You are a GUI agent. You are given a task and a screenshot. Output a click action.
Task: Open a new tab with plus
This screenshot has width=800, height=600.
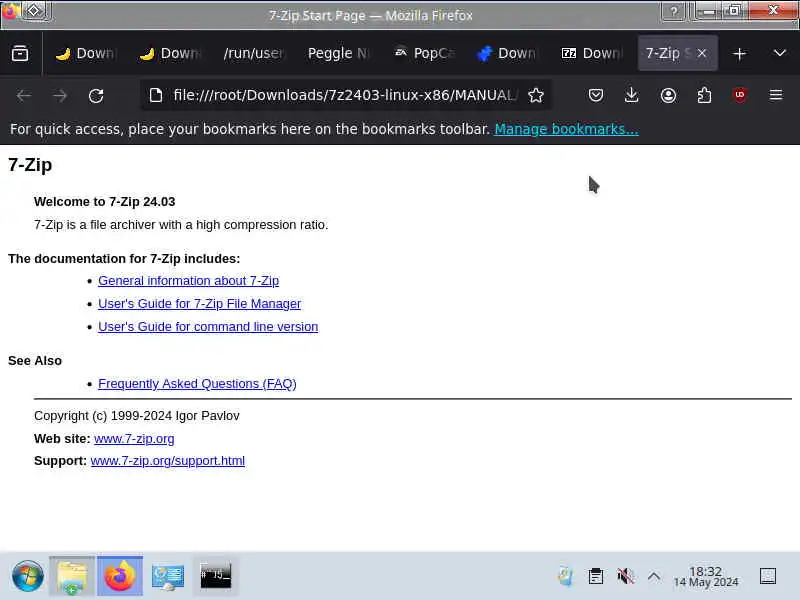pyautogui.click(x=739, y=54)
